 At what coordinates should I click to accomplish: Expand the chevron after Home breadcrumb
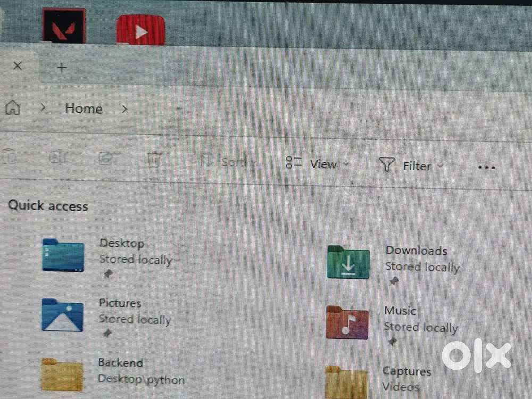coord(124,109)
